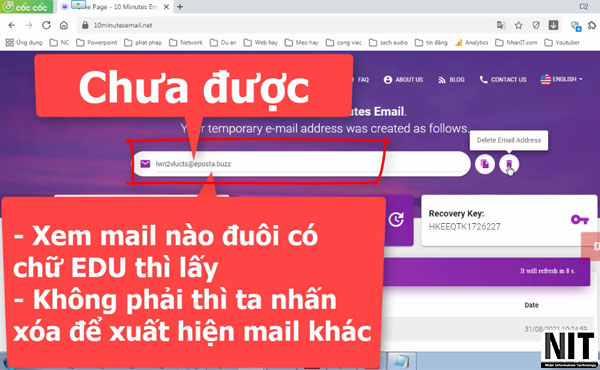Reload the page with browser refresh icon
This screenshot has width=600, height=370.
tap(46, 25)
